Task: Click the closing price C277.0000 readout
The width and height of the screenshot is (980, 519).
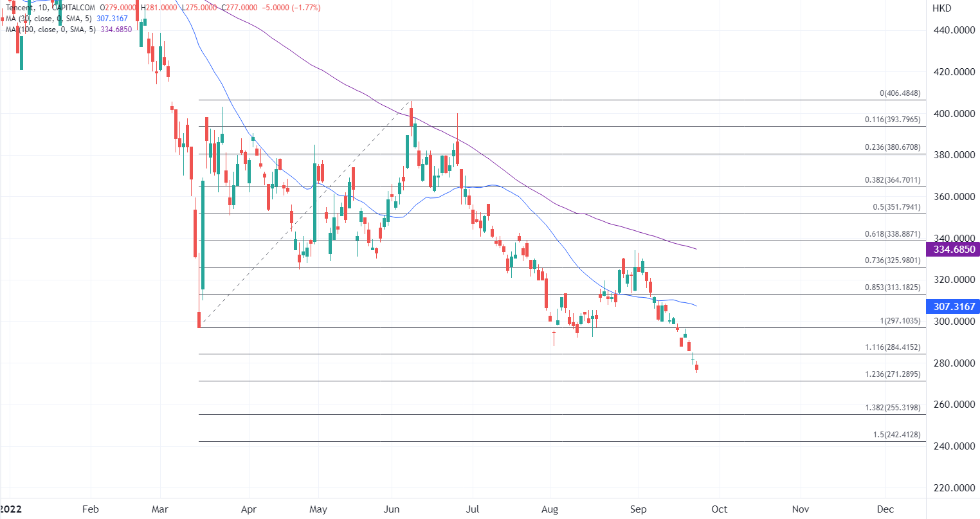Action: click(239, 8)
